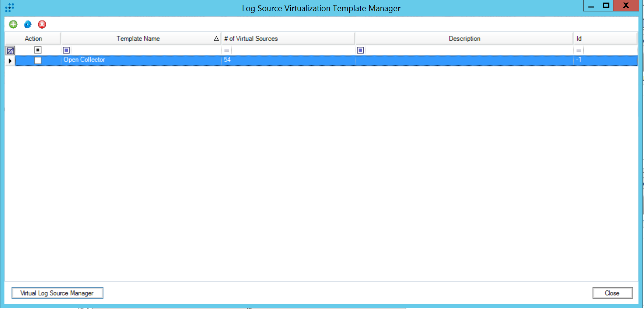
Task: Open the # of Virtual Sources equals operator
Action: coord(227,50)
